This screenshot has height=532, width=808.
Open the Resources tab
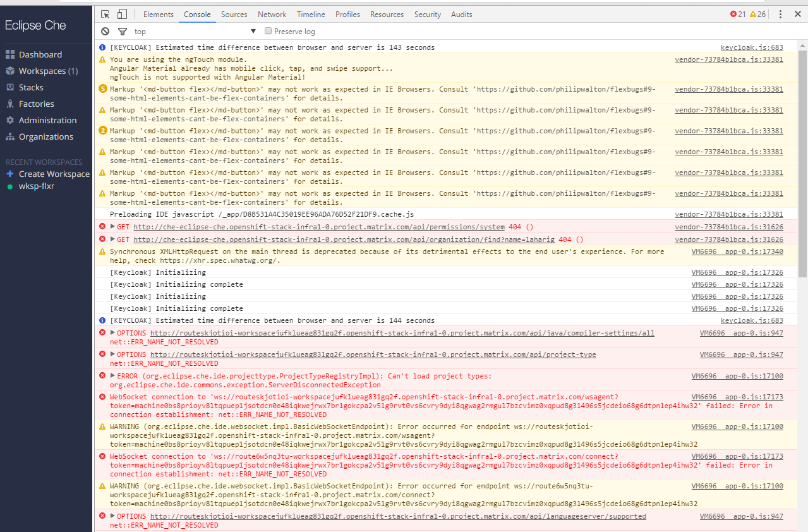click(387, 15)
